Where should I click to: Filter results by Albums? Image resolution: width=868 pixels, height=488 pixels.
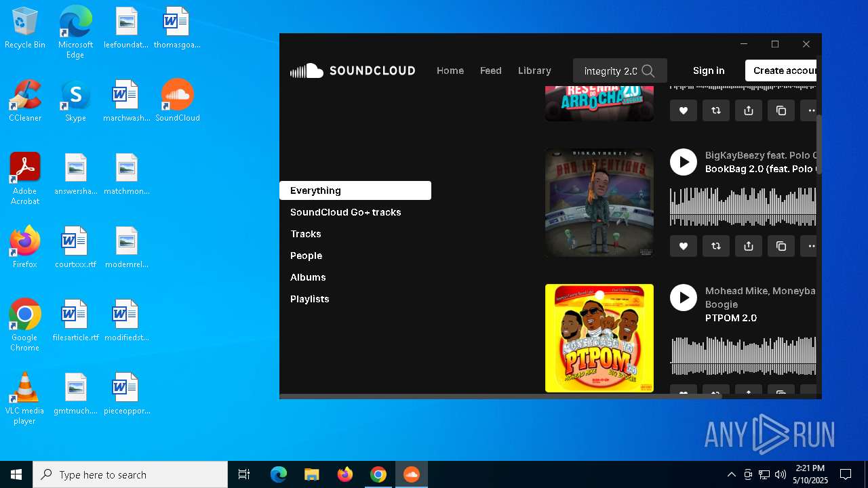click(x=308, y=277)
